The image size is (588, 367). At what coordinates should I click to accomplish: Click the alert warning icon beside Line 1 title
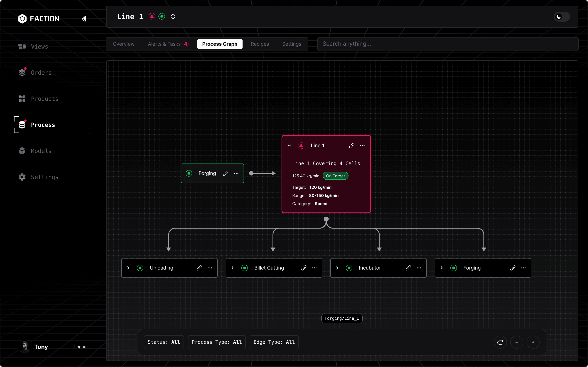[152, 16]
